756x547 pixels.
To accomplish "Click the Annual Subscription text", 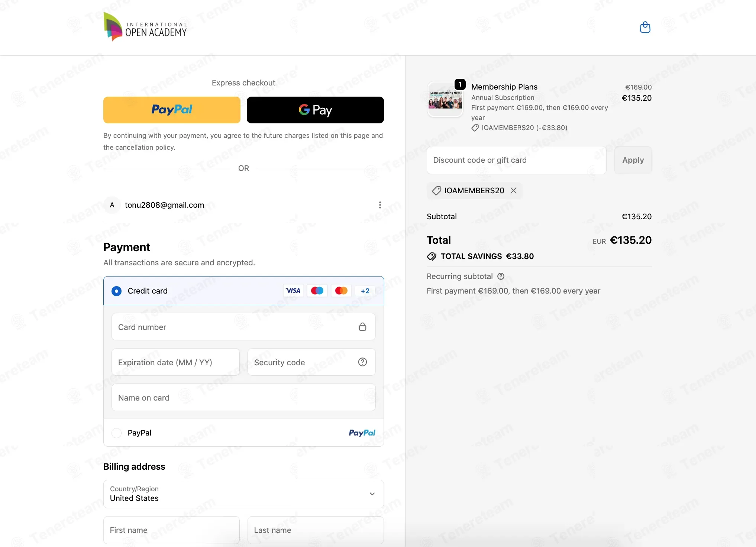I will point(503,97).
